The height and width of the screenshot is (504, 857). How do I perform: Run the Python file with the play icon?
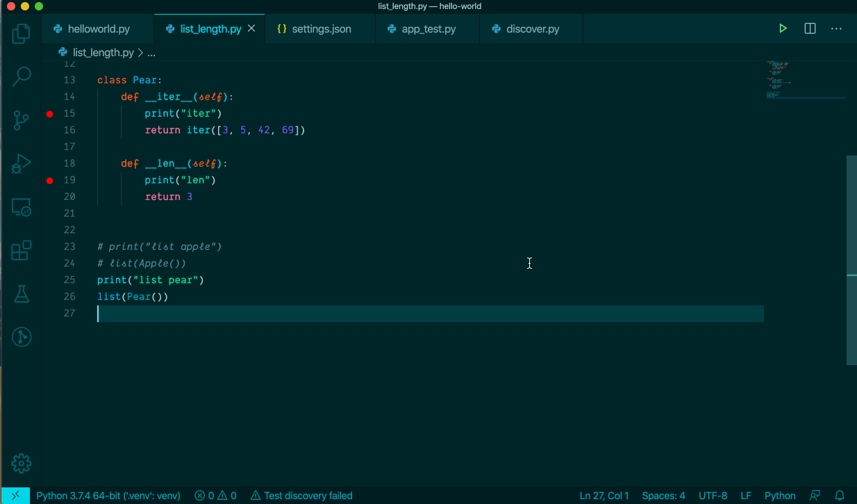pyautogui.click(x=783, y=28)
